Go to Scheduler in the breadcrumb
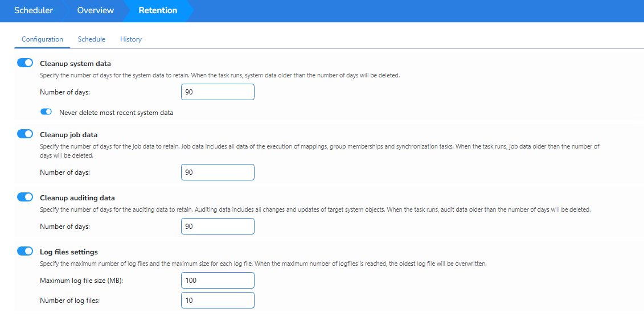The image size is (644, 321). (x=33, y=10)
